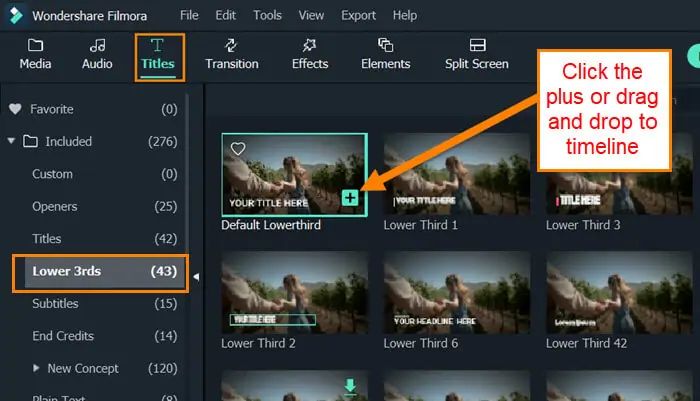Click the (43) Lower 3rds count
This screenshot has height=401, width=700.
tap(164, 271)
